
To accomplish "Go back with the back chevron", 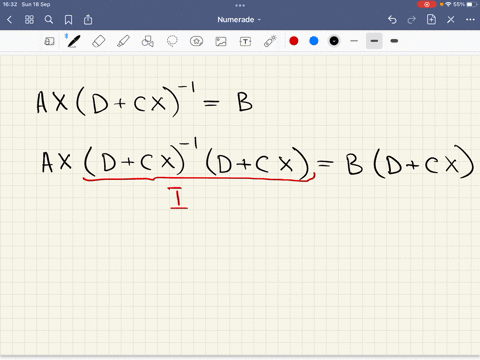I will (x=9, y=20).
